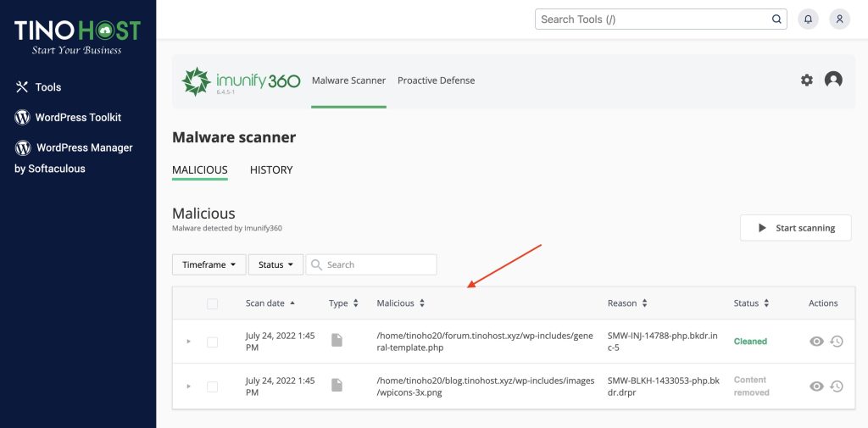The height and width of the screenshot is (428, 868).
Task: Restore original for general-template.php row
Action: point(837,342)
